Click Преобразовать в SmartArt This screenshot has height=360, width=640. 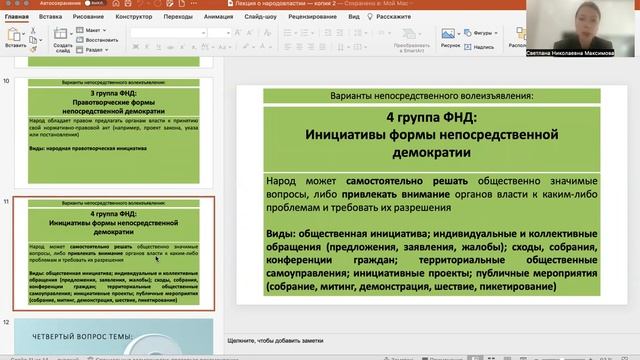click(411, 40)
